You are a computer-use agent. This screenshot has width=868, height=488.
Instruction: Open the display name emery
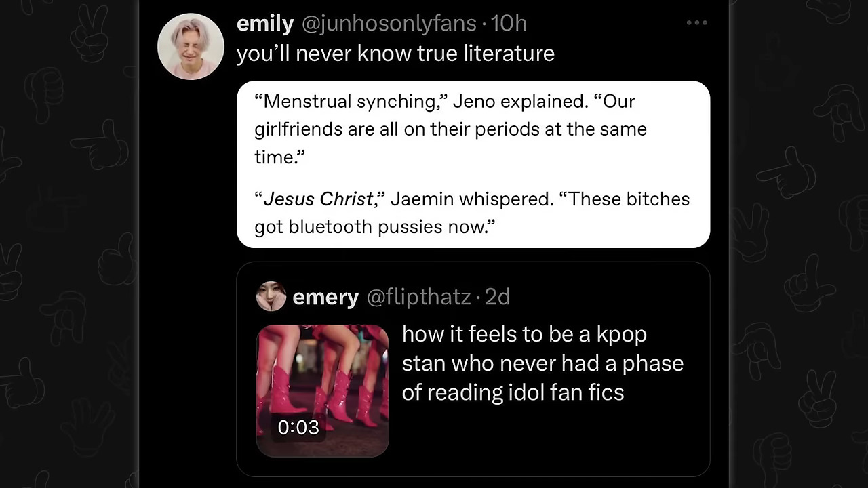pyautogui.click(x=325, y=297)
